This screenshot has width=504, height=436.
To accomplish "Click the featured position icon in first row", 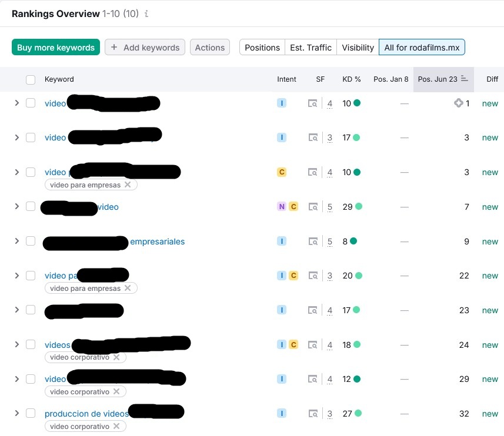I will 459,103.
